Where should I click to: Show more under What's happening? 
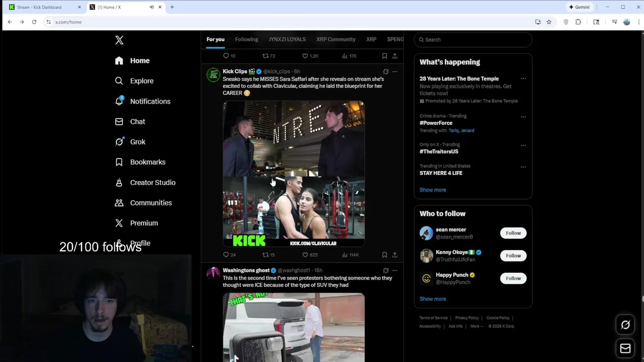coord(433,190)
